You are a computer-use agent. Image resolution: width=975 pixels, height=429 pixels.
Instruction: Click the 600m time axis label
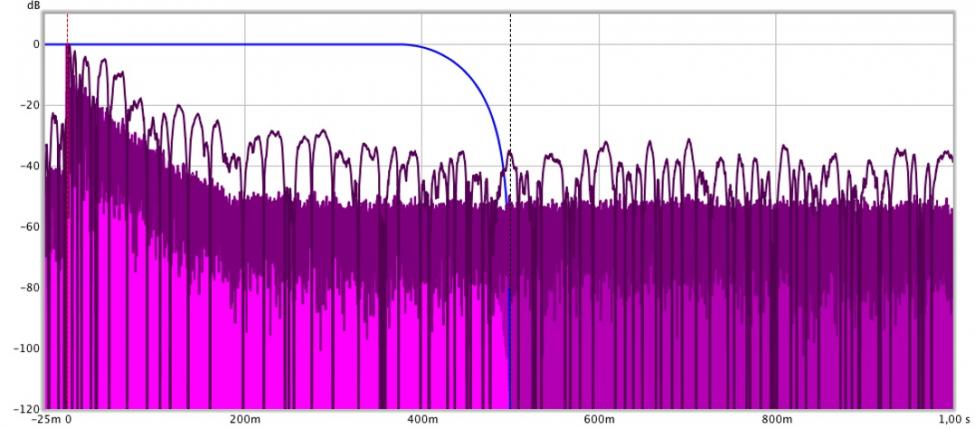599,420
